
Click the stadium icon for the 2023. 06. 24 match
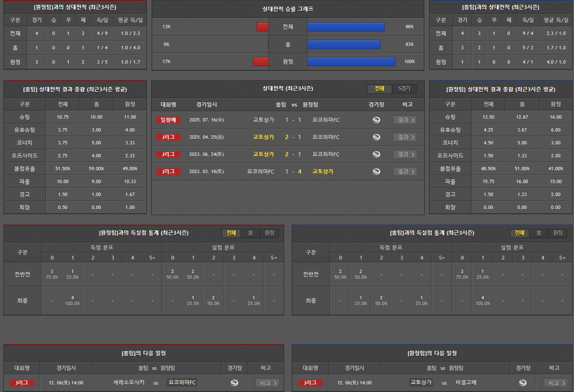point(376,154)
